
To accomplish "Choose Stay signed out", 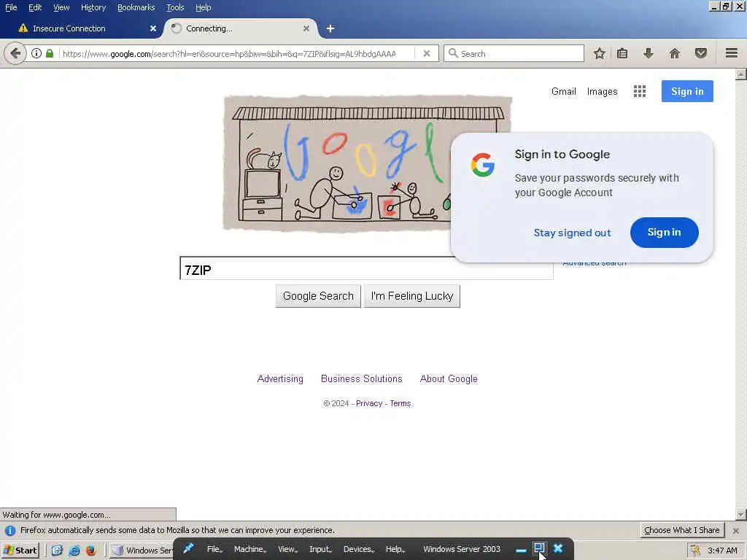I will point(572,233).
